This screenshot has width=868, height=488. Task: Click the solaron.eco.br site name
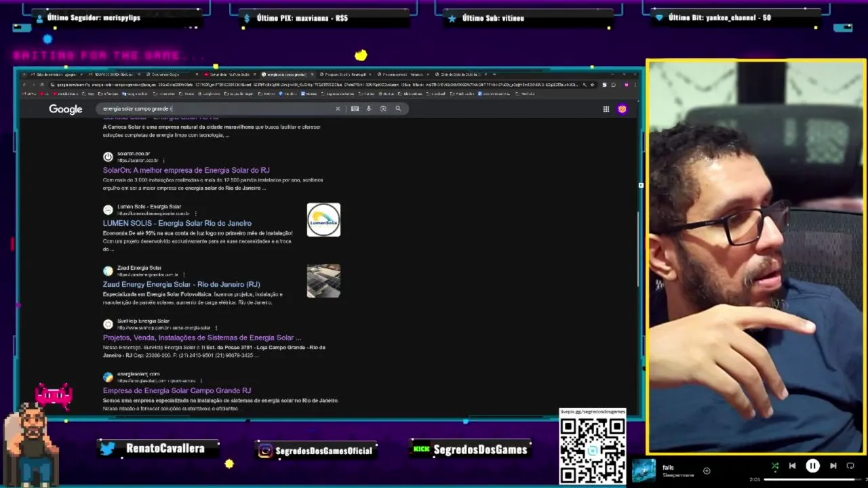point(134,154)
